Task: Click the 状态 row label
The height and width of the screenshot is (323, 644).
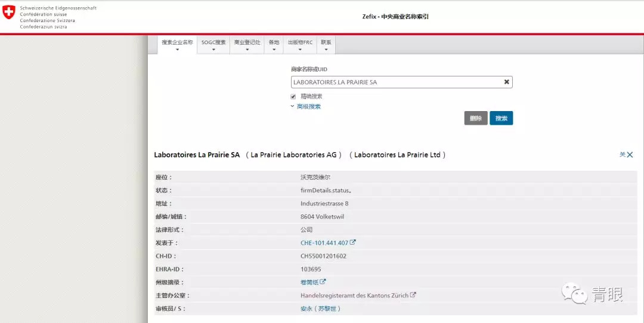Action: pos(163,190)
